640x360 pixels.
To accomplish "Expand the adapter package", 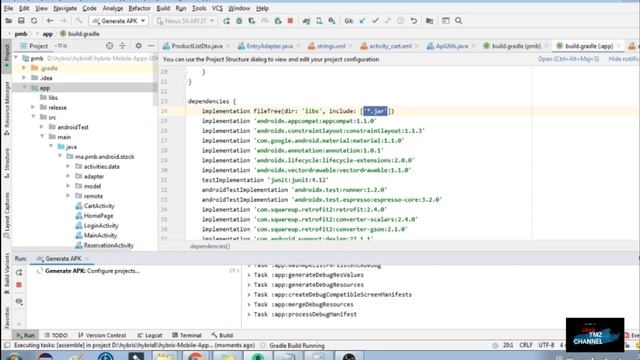I will 68,176.
